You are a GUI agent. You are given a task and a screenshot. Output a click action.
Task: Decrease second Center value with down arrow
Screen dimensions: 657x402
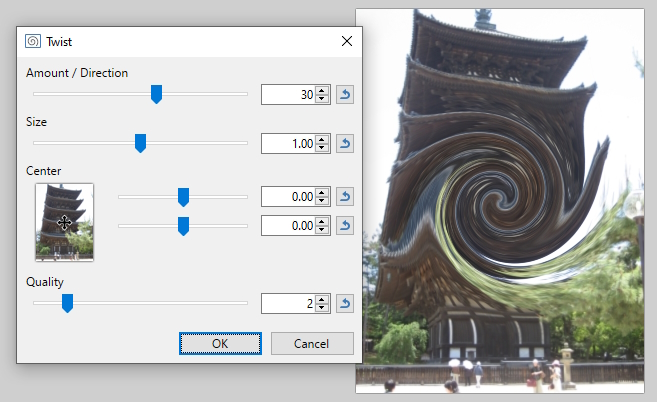(322, 230)
